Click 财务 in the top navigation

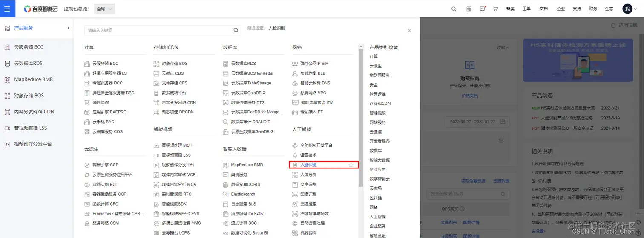click(x=593, y=9)
